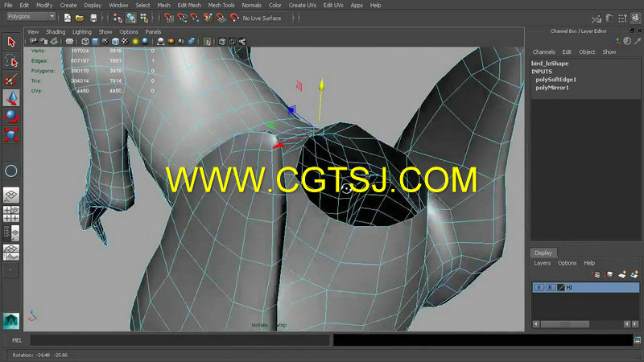Open the viewport Shading menu
Viewport: 644px width, 362px height.
coord(56,31)
